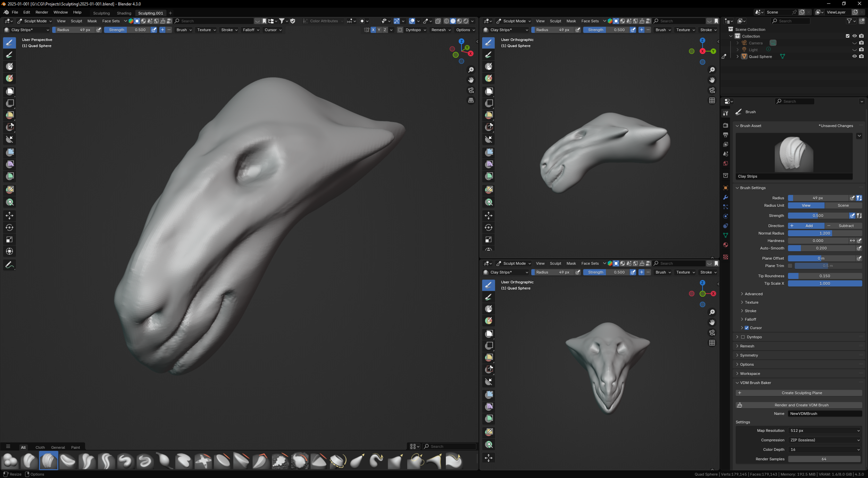This screenshot has width=868, height=478.
Task: Hide the Quad Sphere in the Outliner
Action: coord(854,56)
